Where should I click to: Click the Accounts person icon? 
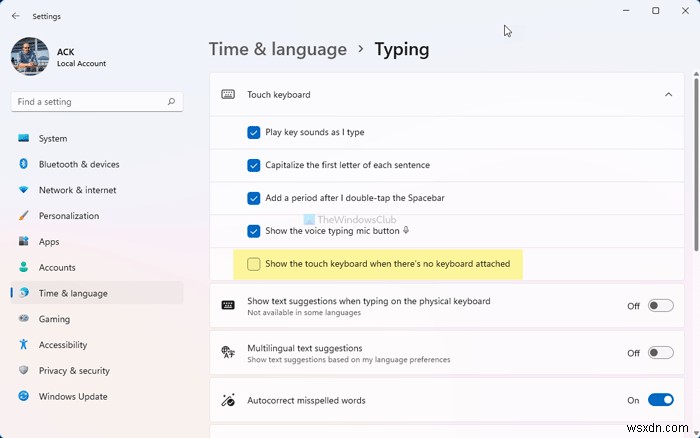pos(24,267)
